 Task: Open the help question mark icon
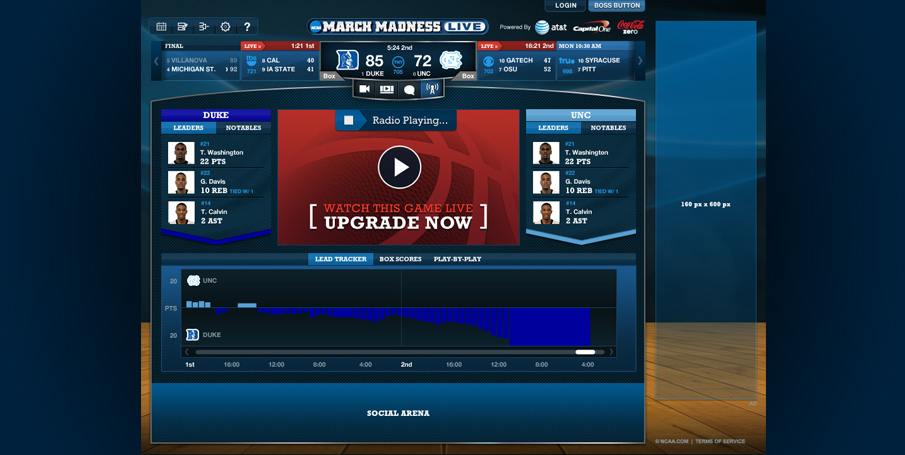click(x=247, y=27)
